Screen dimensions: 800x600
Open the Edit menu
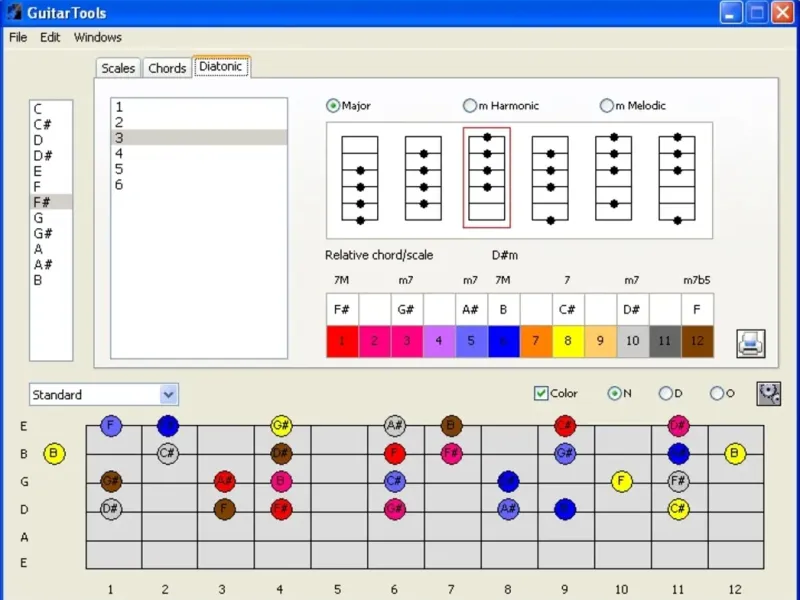click(50, 37)
